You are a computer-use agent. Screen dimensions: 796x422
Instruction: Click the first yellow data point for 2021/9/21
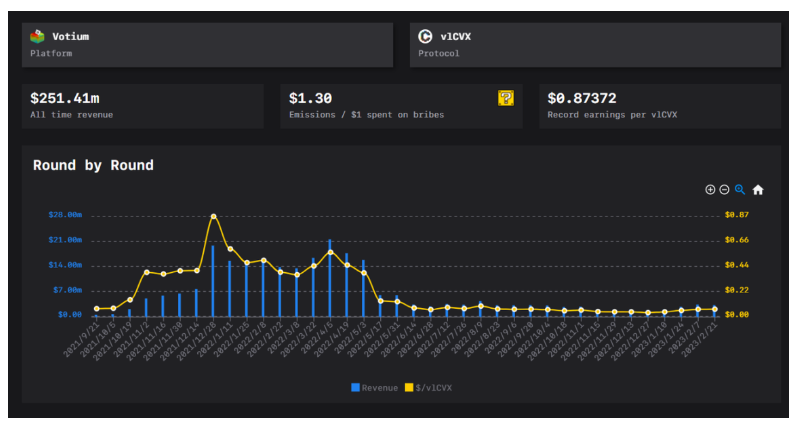pos(96,309)
